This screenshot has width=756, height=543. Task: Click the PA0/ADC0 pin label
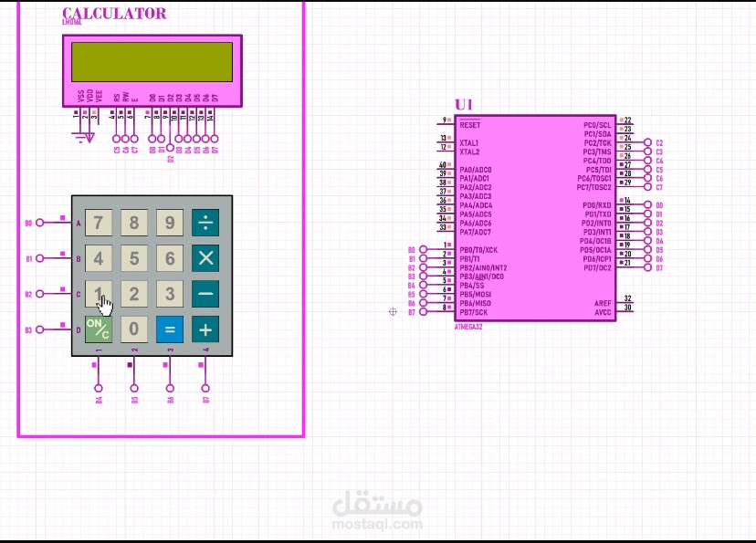point(476,170)
